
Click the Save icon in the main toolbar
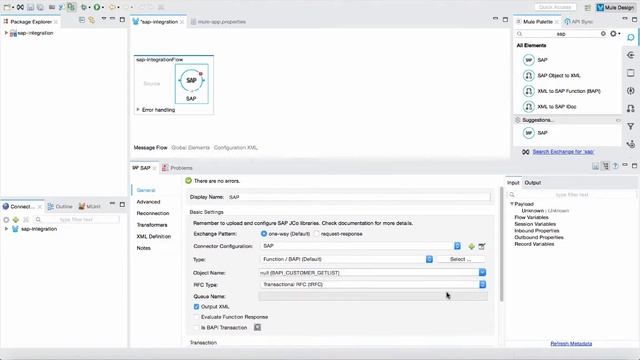click(x=31, y=7)
